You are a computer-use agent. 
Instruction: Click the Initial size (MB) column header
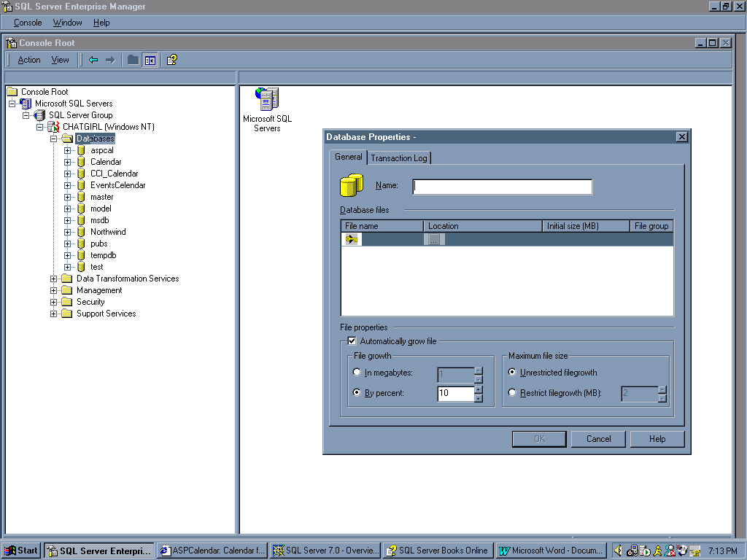(586, 226)
